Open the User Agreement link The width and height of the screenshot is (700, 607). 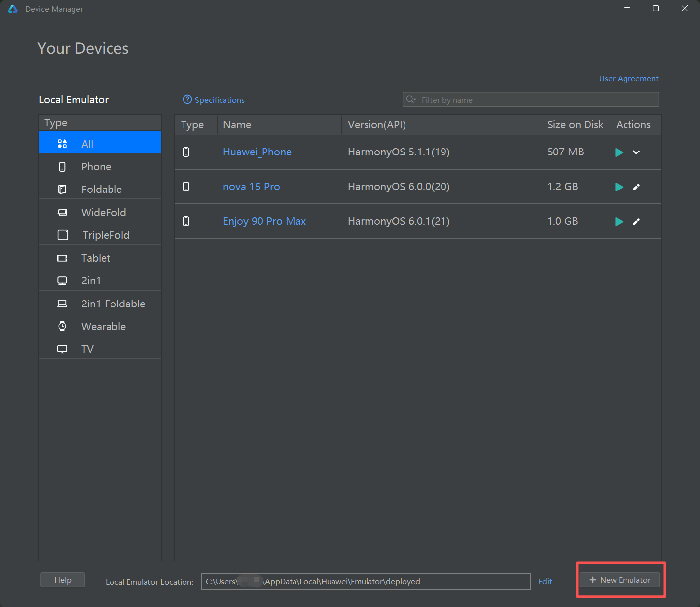pyautogui.click(x=628, y=79)
